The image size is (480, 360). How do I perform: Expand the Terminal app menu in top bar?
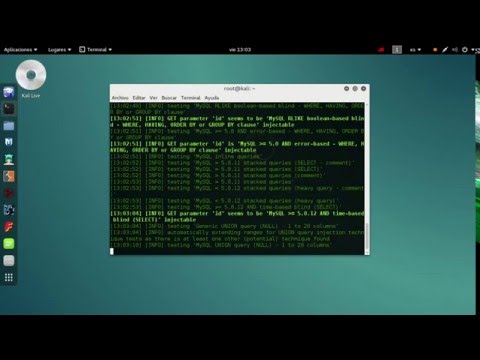pos(95,50)
